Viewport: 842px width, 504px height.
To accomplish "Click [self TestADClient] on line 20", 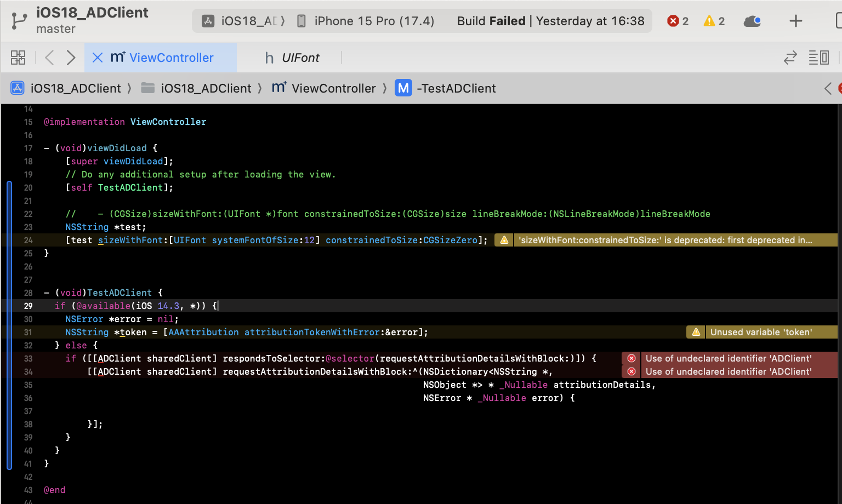I will (120, 187).
